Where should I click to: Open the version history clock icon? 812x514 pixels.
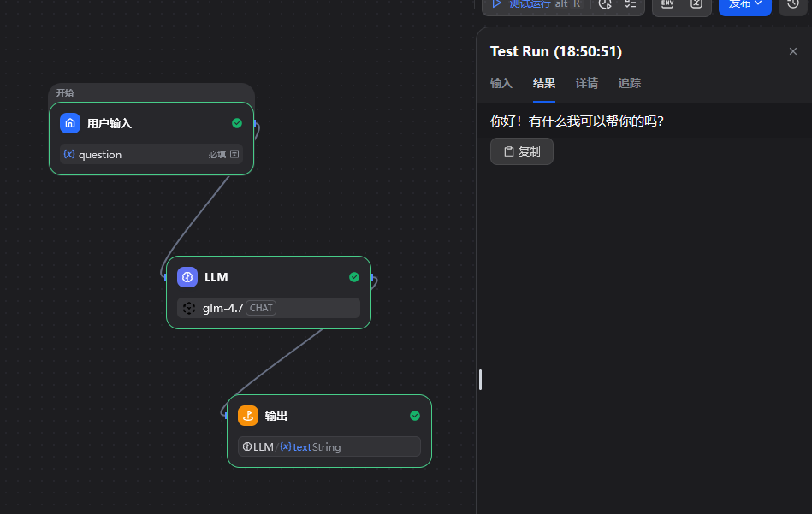pos(793,4)
